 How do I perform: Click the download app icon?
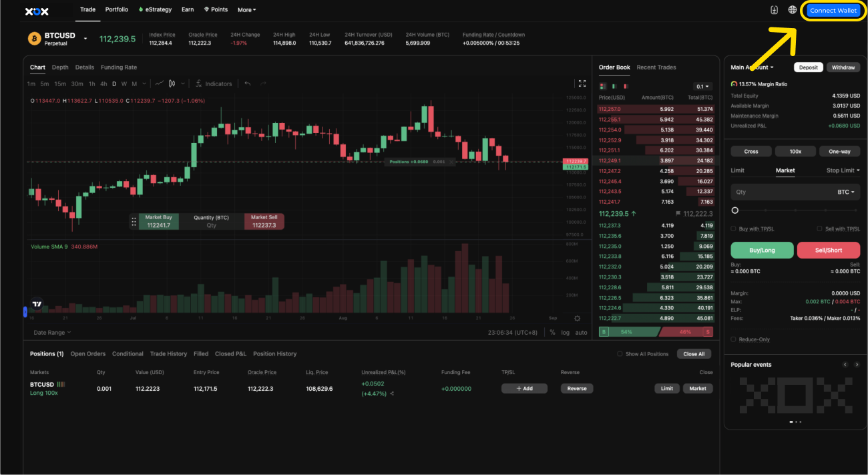pos(775,10)
